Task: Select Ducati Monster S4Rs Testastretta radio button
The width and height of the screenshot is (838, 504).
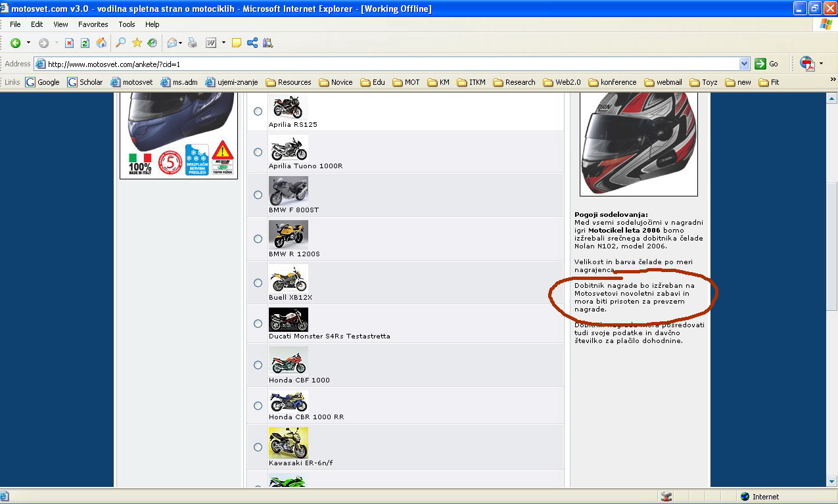Action: (x=258, y=323)
